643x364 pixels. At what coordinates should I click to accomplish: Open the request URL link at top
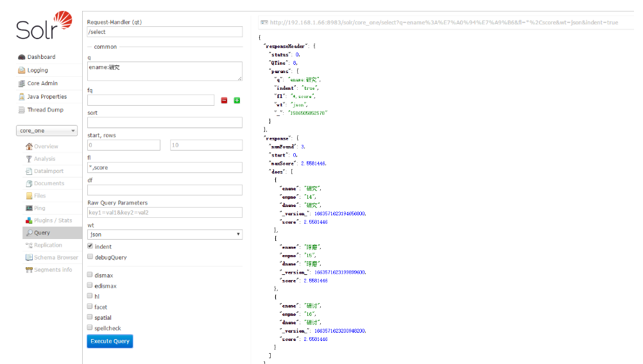[444, 22]
